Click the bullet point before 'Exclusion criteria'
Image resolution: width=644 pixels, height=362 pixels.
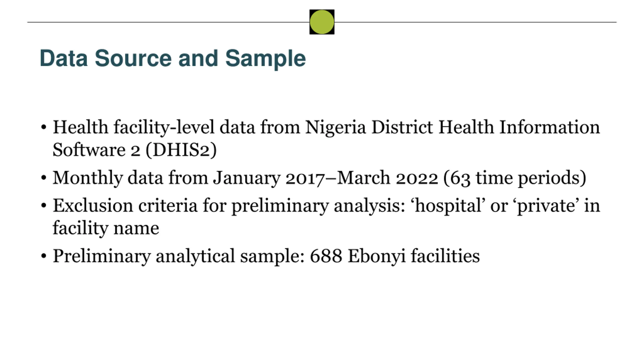tap(44, 206)
